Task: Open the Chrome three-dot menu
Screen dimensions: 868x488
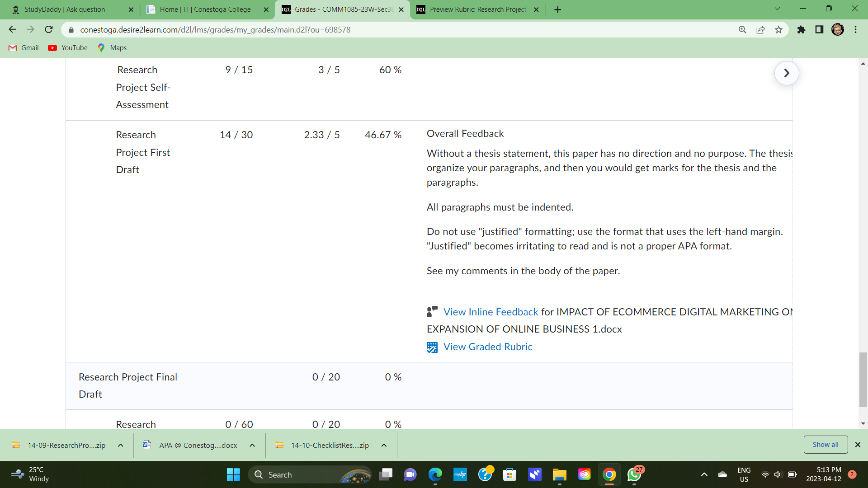Action: tap(855, 30)
